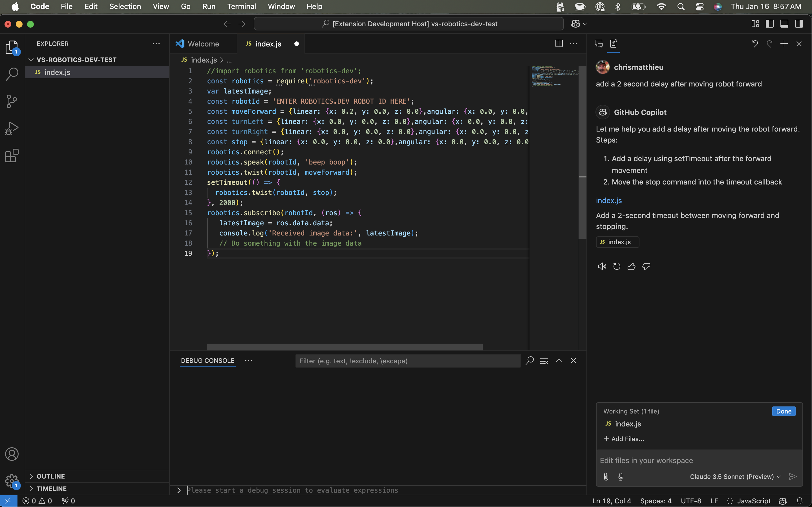Collapse the VS-ROBOTICS-DEV-TEST folder
The image size is (812, 507).
pyautogui.click(x=31, y=60)
